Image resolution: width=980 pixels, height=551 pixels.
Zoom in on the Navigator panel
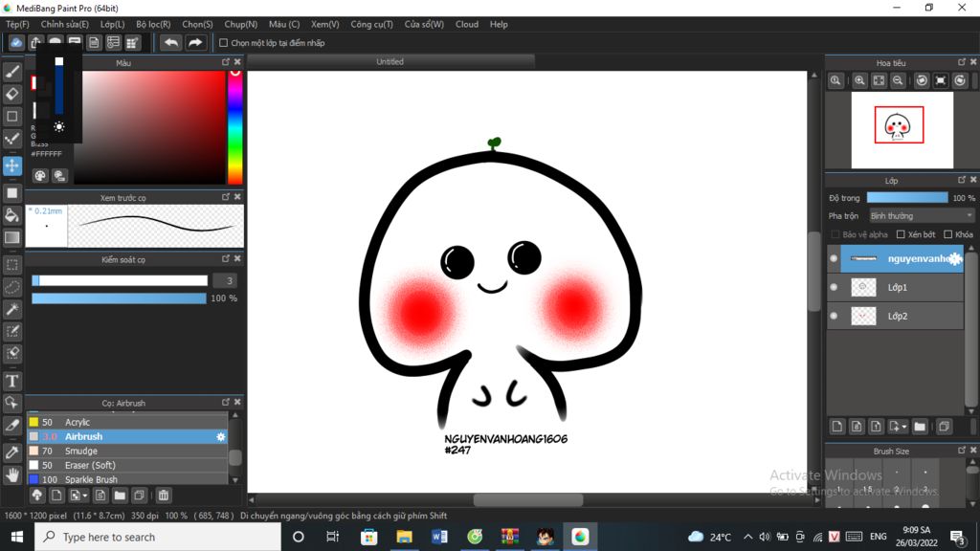coord(860,80)
